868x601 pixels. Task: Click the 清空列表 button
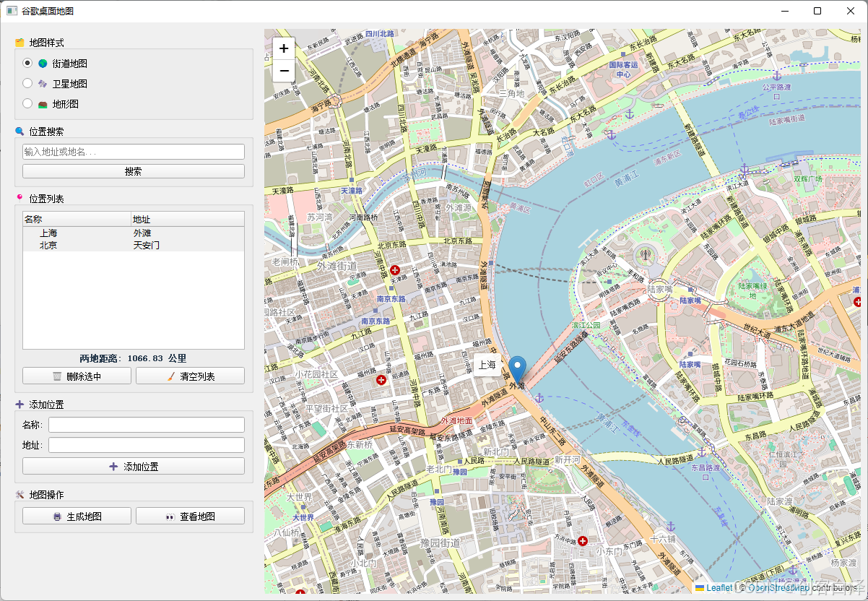point(190,376)
